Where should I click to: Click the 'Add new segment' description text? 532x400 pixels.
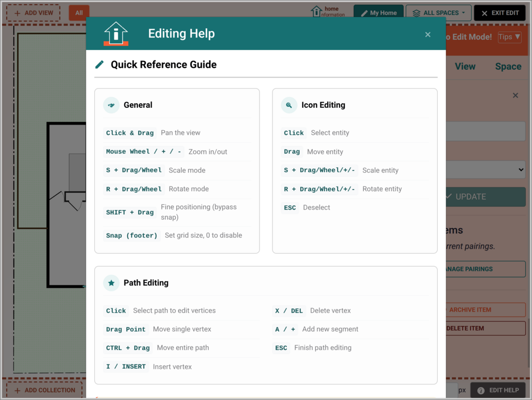(330, 329)
